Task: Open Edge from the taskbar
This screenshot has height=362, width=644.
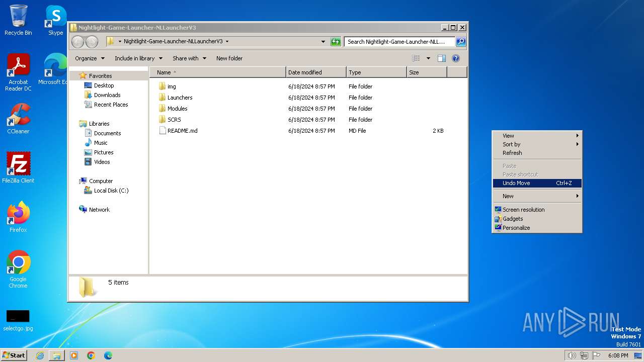Action: (x=108, y=355)
